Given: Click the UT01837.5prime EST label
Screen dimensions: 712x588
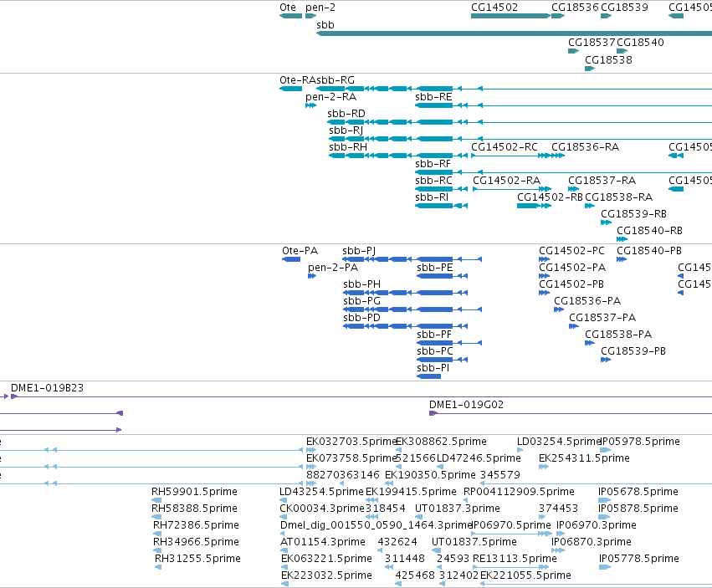Looking at the screenshot, I should coord(474,542).
